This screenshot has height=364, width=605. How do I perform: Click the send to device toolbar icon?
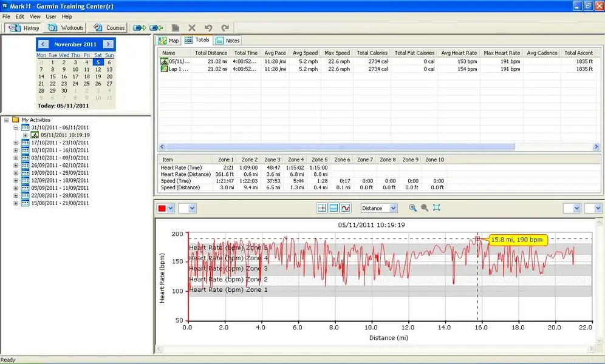(139, 28)
